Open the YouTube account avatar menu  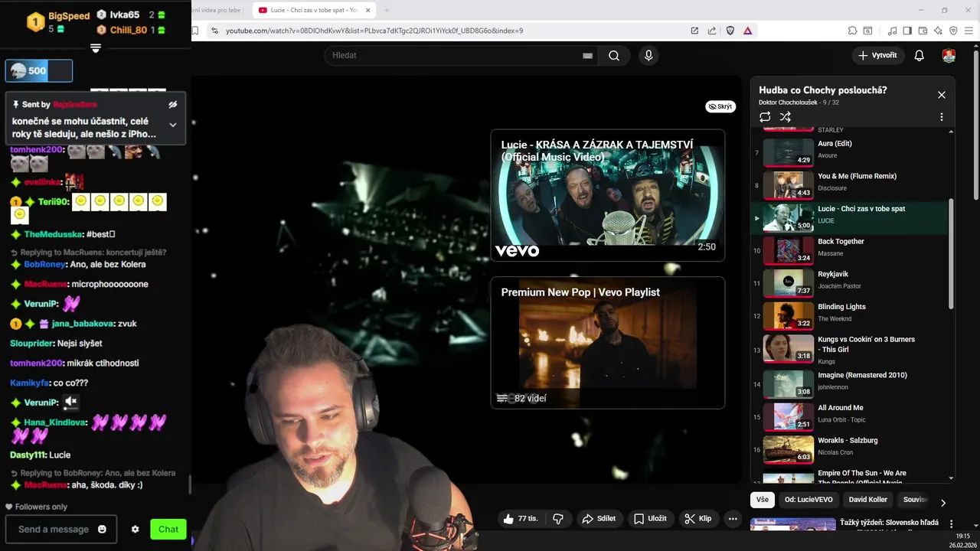[x=949, y=55]
